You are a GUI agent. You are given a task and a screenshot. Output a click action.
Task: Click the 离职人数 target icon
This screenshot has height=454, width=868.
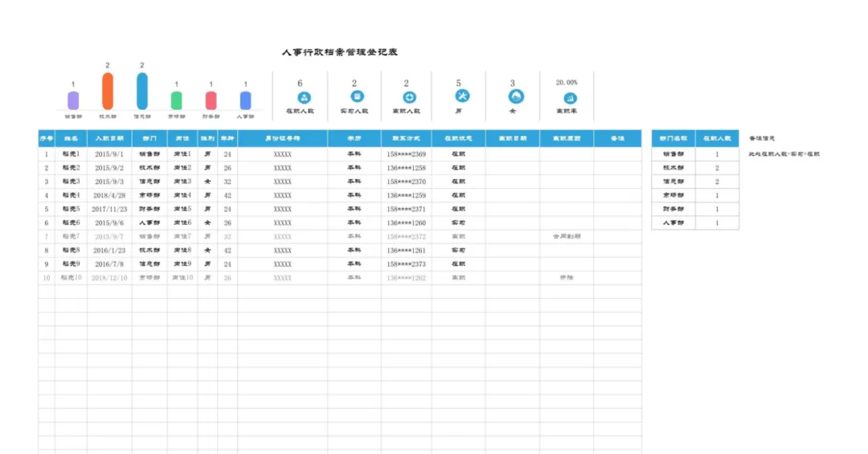pos(409,97)
